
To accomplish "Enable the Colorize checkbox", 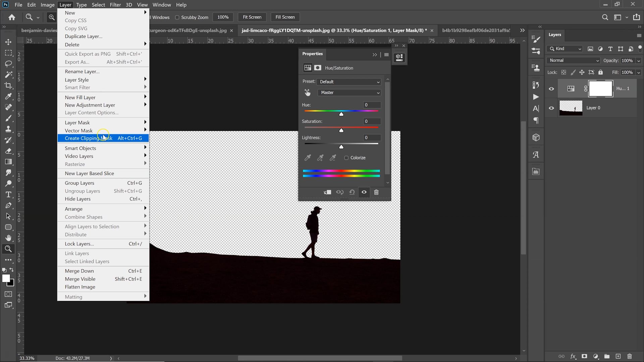I will pos(346,158).
